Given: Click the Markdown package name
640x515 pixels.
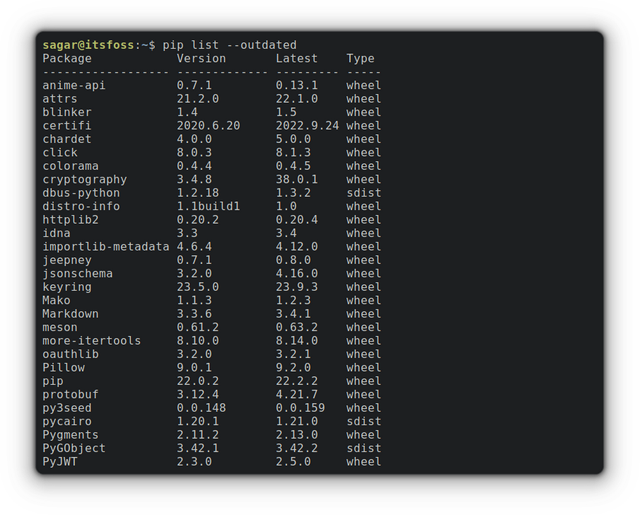Looking at the screenshot, I should pos(71,314).
